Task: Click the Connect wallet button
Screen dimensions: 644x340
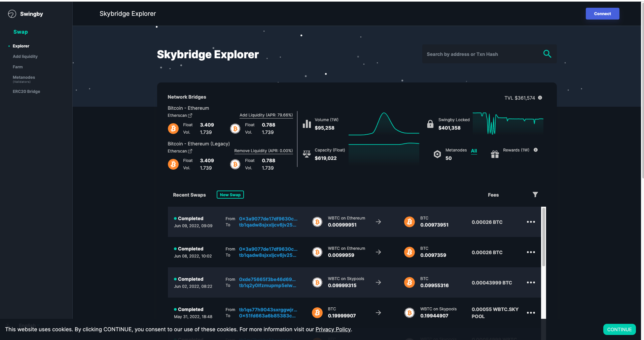Action: tap(602, 13)
